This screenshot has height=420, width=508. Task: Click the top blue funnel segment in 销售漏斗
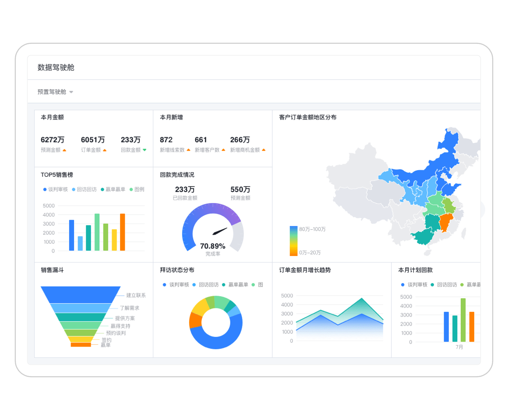click(81, 294)
